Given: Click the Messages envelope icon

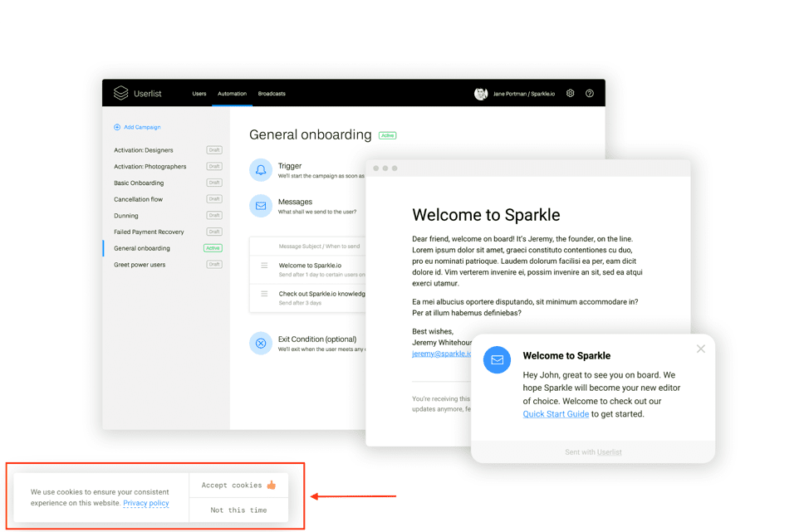Looking at the screenshot, I should (261, 206).
